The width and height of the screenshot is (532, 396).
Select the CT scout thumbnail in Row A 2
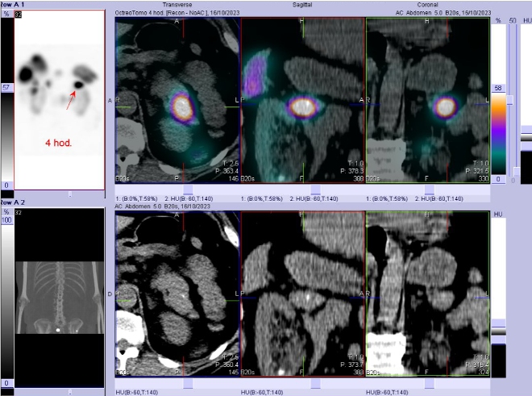[x=59, y=298]
